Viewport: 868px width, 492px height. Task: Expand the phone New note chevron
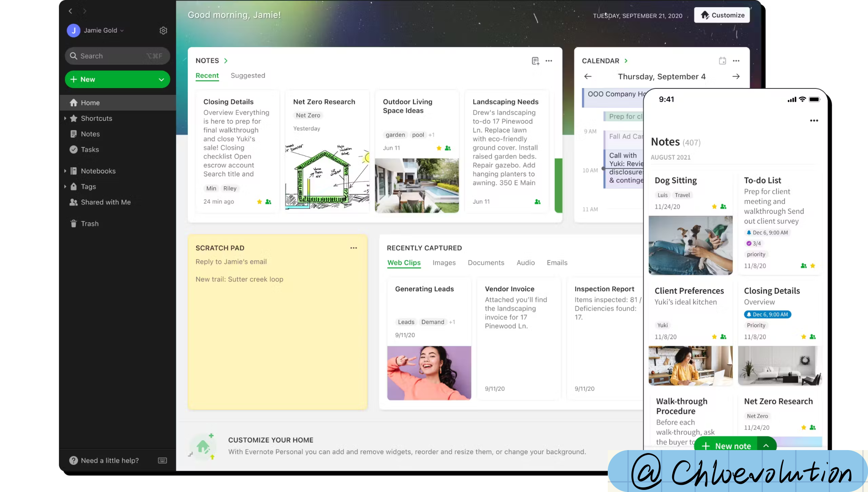pos(766,445)
